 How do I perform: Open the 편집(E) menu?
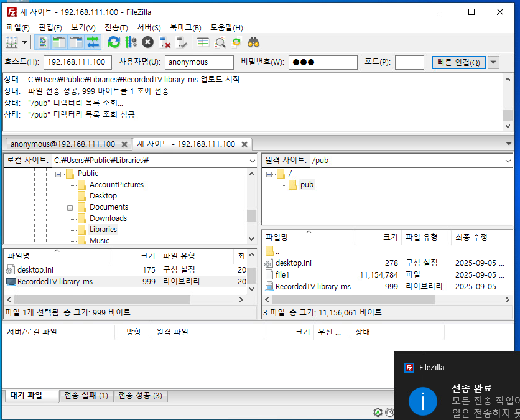50,27
